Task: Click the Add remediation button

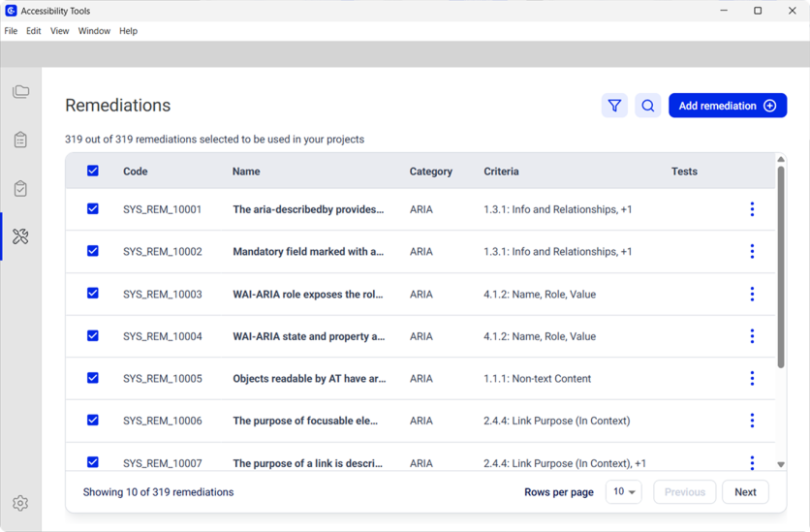Action: pyautogui.click(x=727, y=106)
